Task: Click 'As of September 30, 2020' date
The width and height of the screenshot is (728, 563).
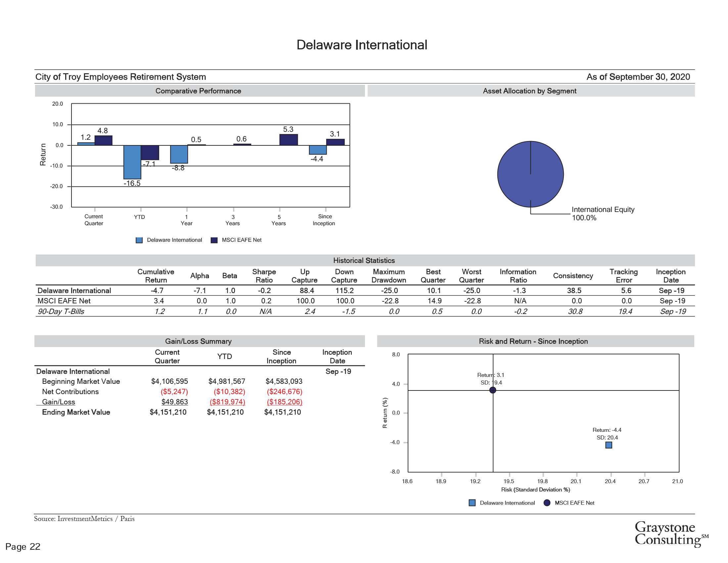Action: [638, 77]
